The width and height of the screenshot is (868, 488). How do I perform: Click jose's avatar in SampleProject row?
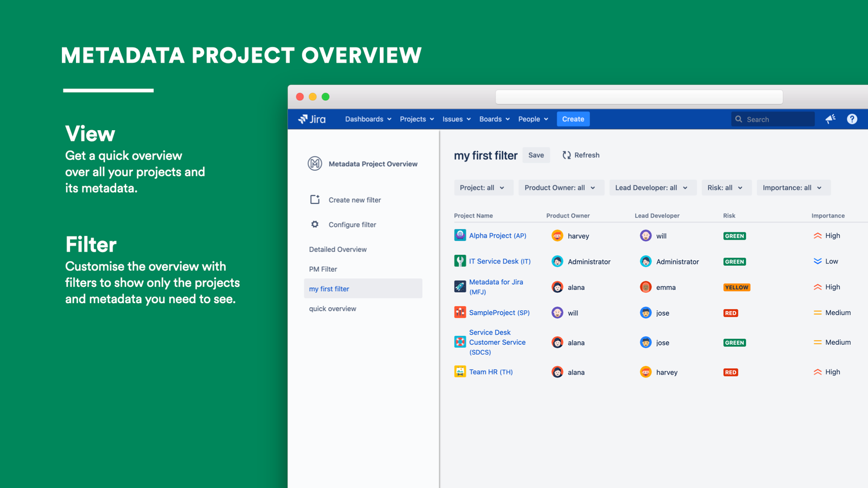click(646, 313)
